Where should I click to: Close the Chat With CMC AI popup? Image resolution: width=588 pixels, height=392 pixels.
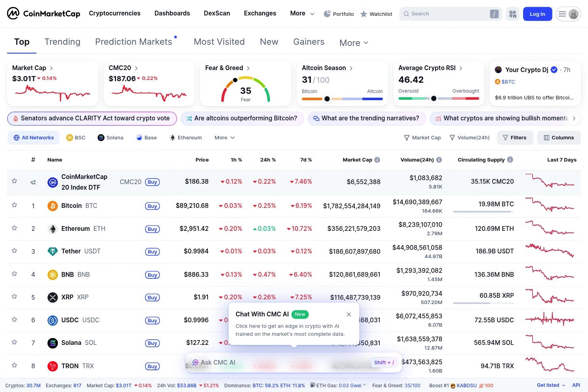tap(349, 314)
